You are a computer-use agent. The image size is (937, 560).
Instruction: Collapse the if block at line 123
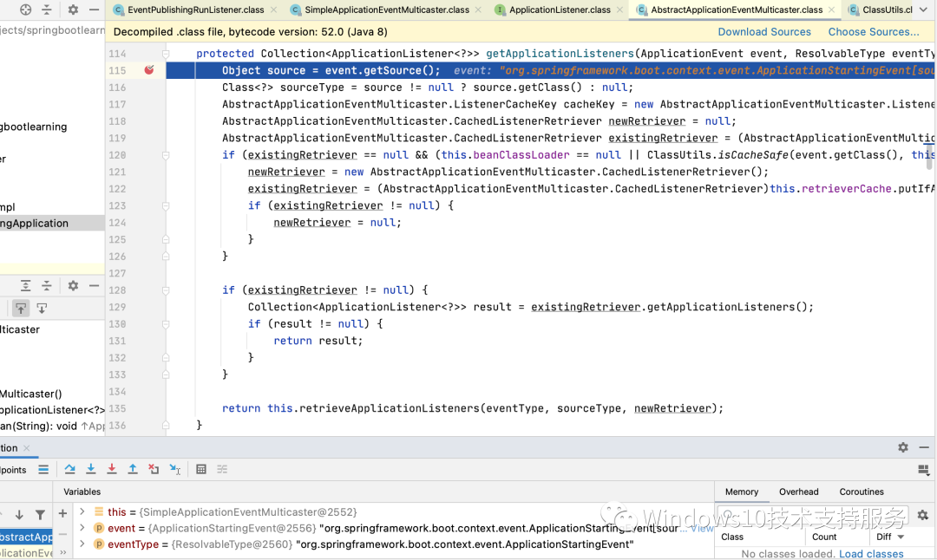pyautogui.click(x=166, y=206)
